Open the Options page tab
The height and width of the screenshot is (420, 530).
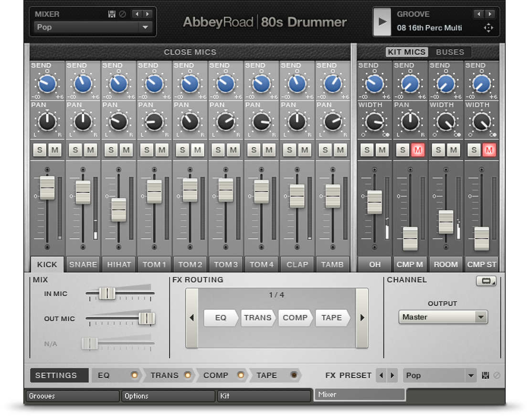pos(168,396)
